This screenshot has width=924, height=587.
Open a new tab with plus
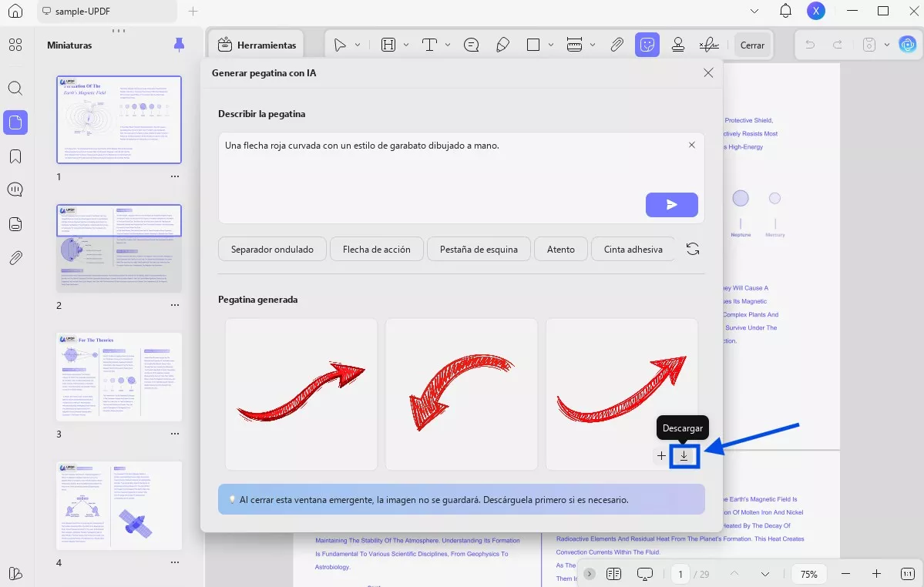click(x=193, y=12)
